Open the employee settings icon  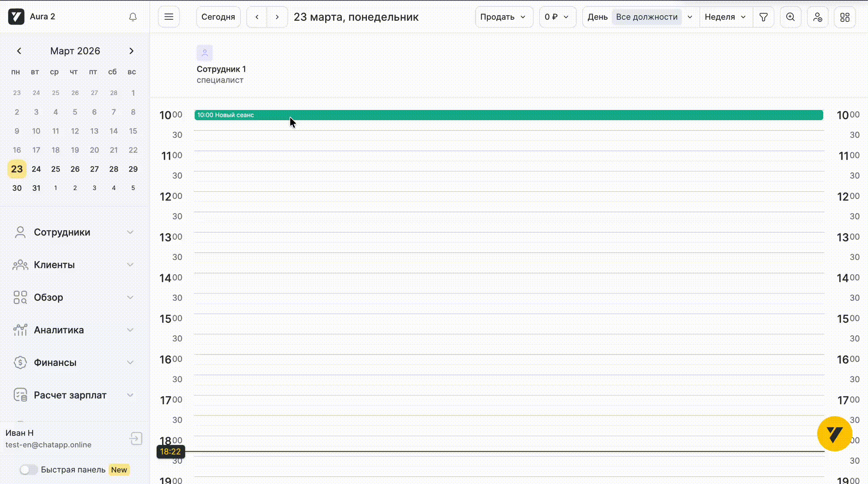[818, 17]
